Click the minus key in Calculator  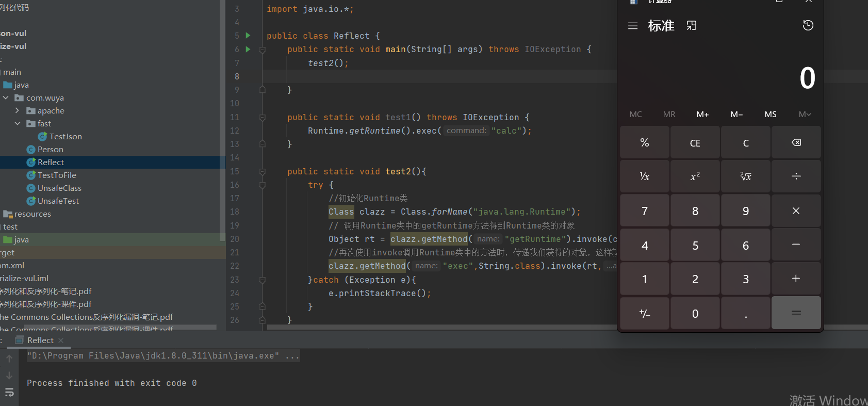[796, 245]
